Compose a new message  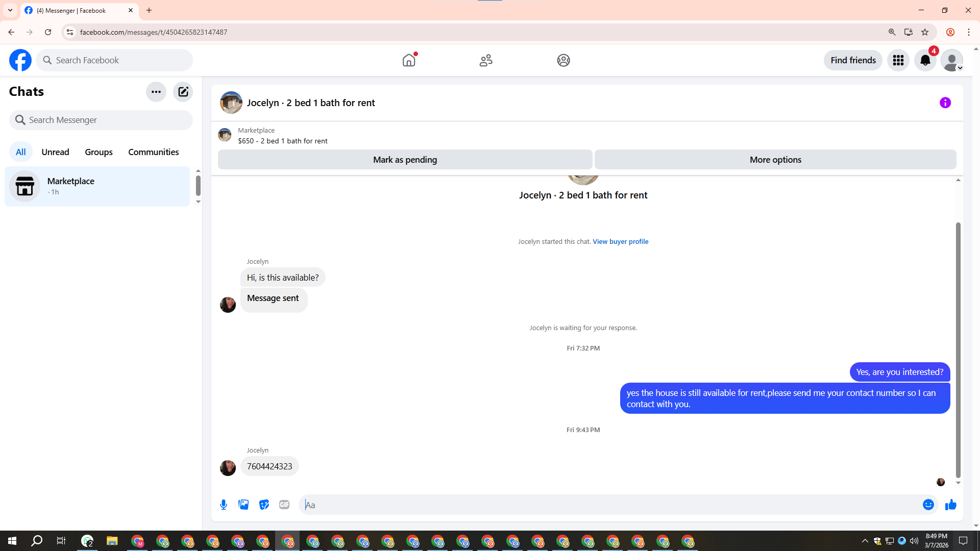[183, 92]
